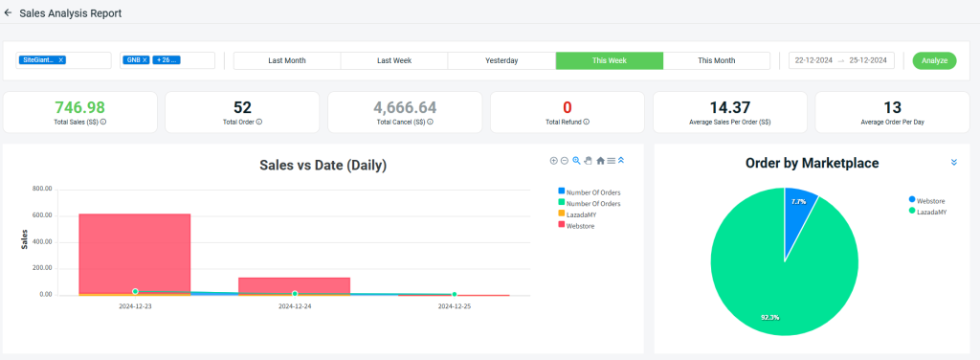Show the info tooltip next to Total Sales

103,122
